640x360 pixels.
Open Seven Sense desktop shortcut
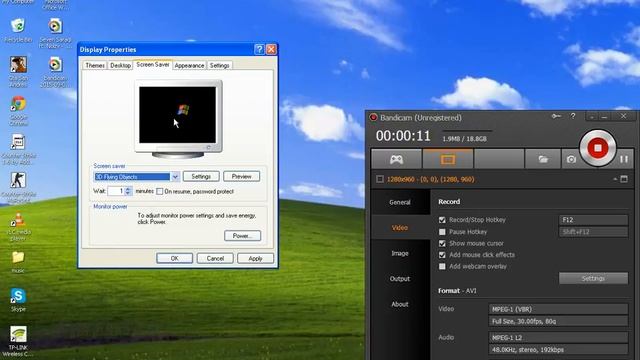tap(55, 33)
